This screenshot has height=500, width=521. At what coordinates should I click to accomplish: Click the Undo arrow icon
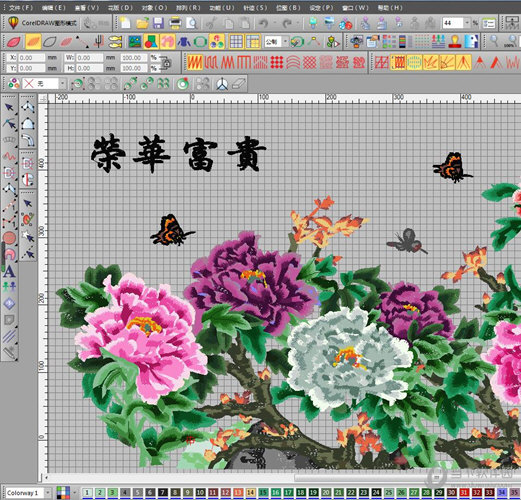pyautogui.click(x=263, y=23)
